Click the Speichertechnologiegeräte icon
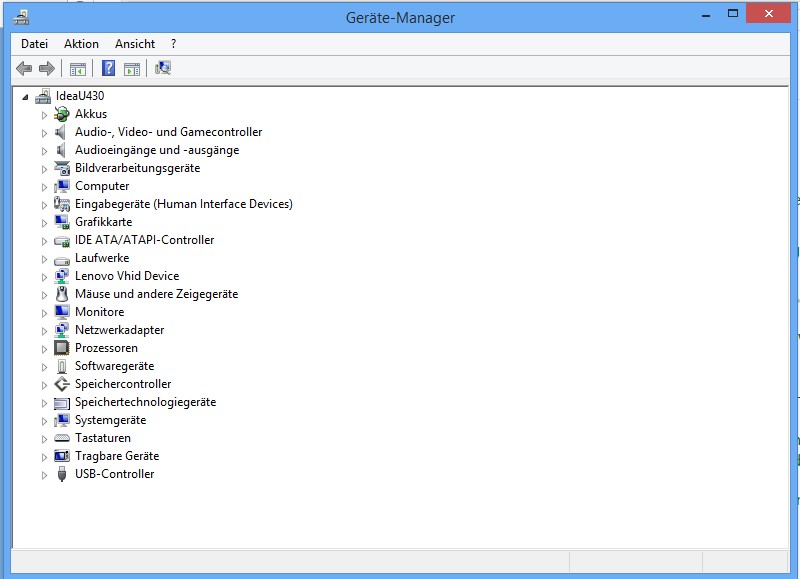800x579 pixels. coord(62,403)
